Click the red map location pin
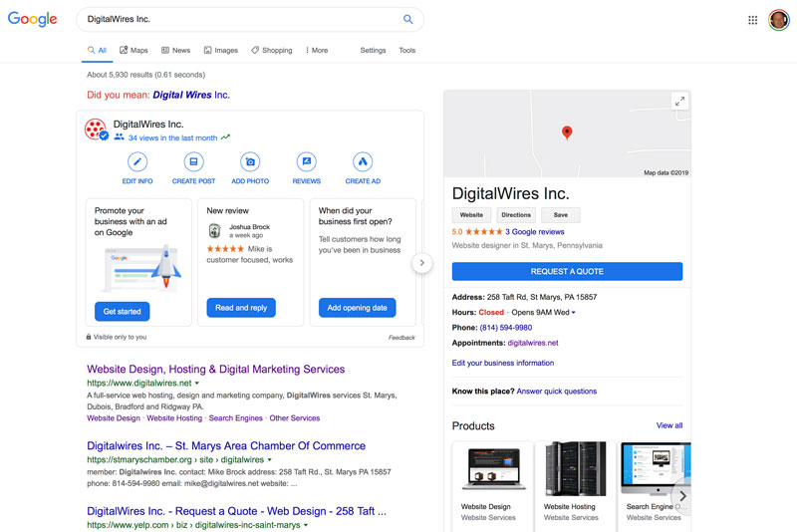This screenshot has width=797, height=532. (x=567, y=133)
